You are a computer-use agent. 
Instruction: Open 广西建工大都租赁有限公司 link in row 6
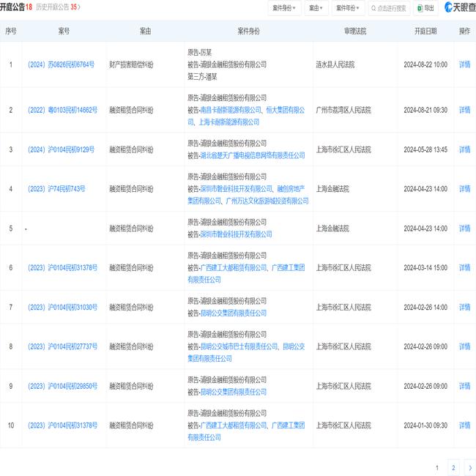coord(234,268)
